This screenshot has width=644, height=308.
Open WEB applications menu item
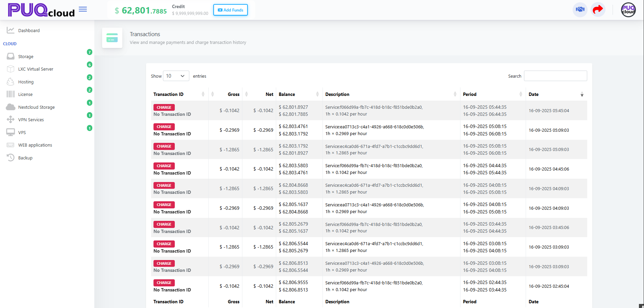pos(35,145)
